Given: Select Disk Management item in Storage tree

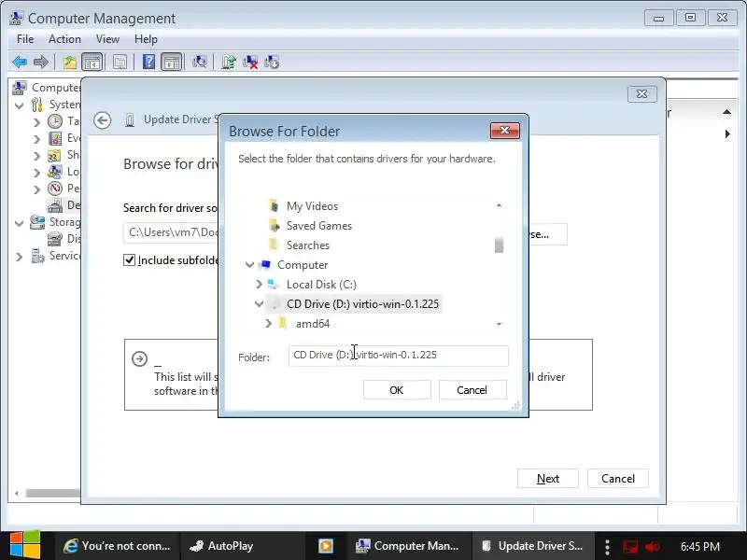Looking at the screenshot, I should [63, 239].
